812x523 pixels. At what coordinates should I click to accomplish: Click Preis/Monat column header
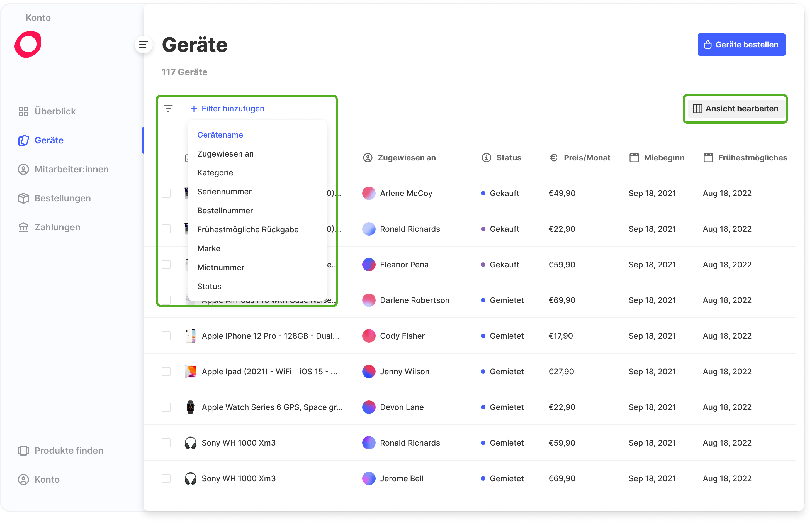(x=580, y=158)
